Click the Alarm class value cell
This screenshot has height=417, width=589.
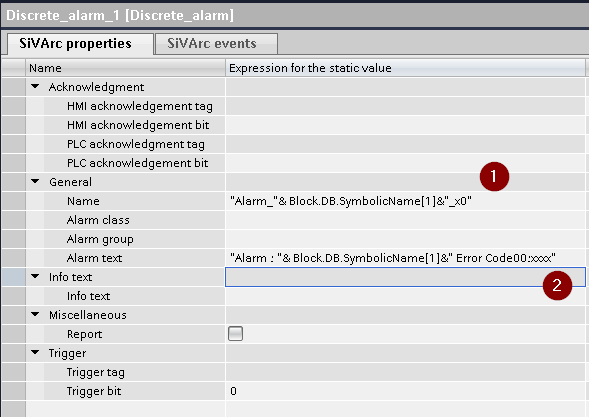click(x=405, y=220)
